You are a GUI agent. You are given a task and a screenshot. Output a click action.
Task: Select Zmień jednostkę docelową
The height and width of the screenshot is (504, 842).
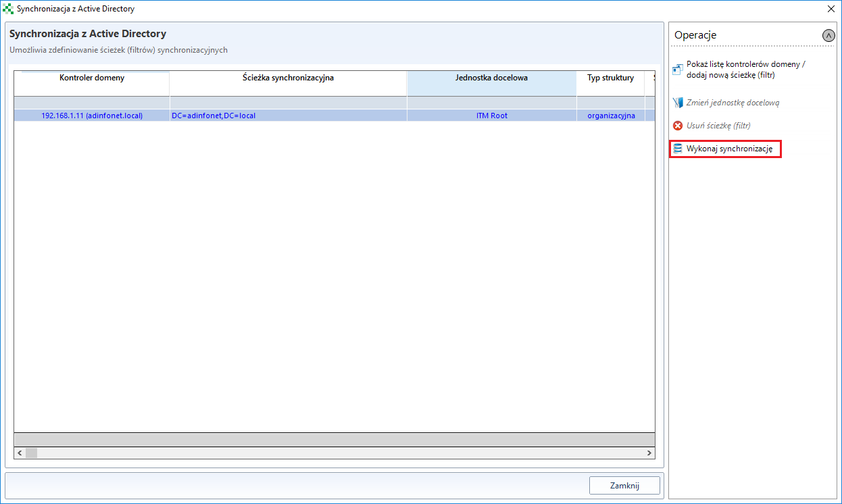[x=733, y=103]
